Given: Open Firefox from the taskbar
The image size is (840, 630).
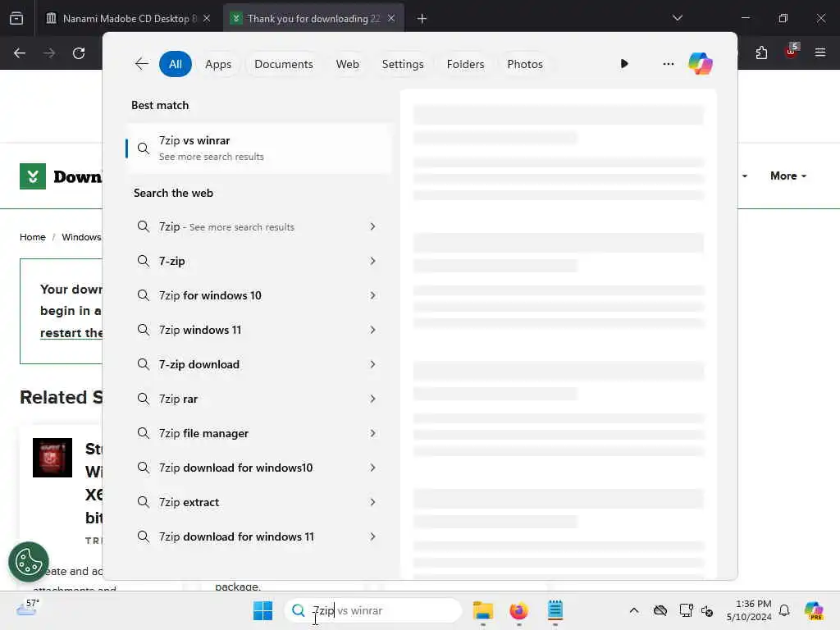Looking at the screenshot, I should click(518, 610).
